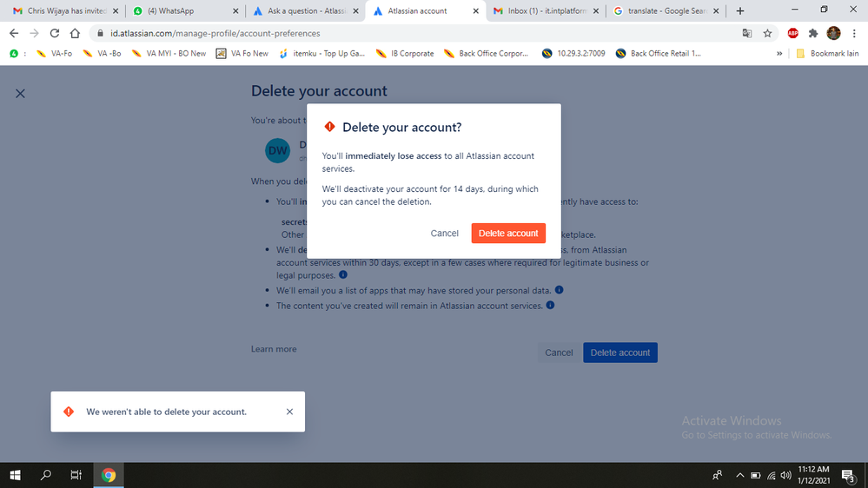Screen dimensions: 868x488
Task: Click the info icon next to personal data apps
Action: [559, 289]
